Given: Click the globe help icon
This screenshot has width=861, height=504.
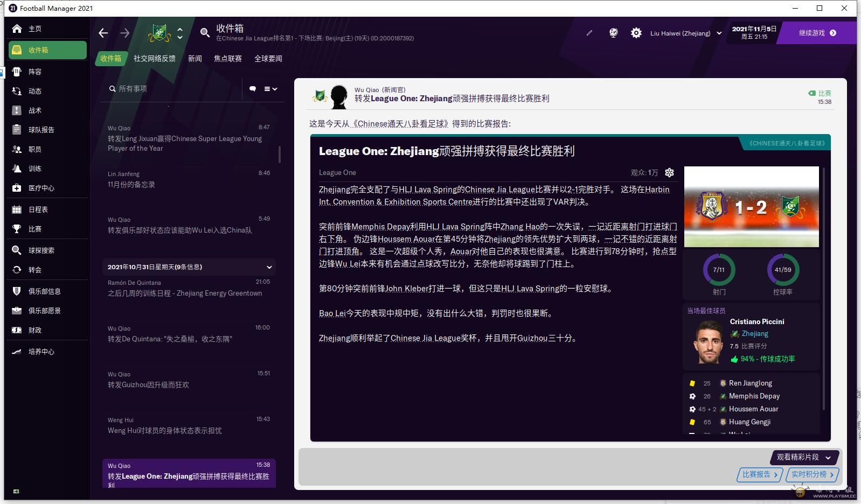Looking at the screenshot, I should [613, 33].
